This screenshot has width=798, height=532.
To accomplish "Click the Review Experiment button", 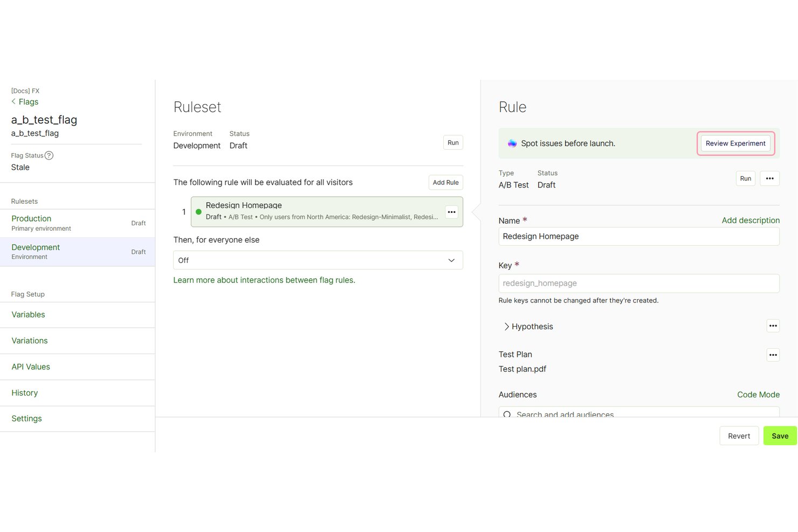I will pos(735,143).
